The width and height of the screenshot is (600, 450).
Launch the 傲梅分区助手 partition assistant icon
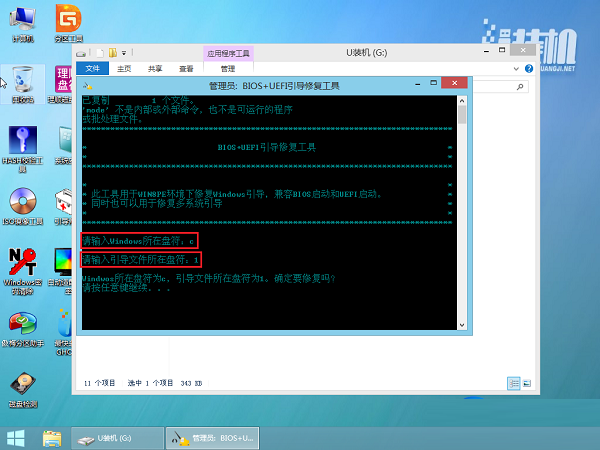(23, 329)
